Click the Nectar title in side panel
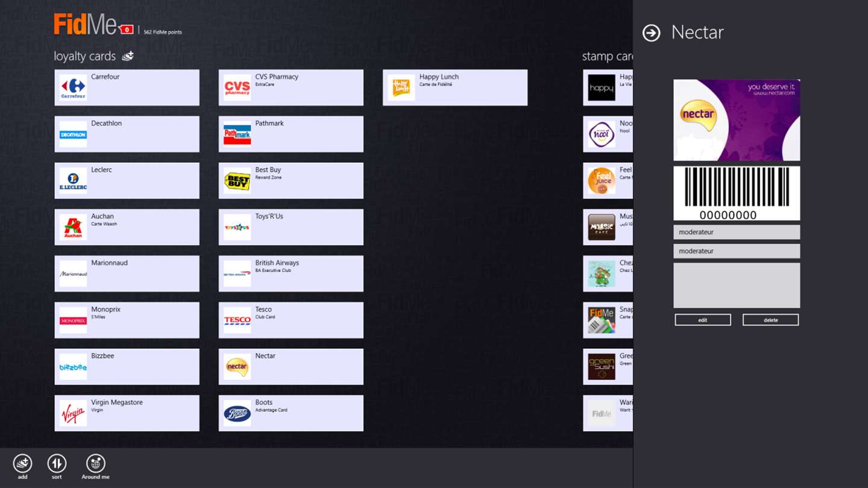 [x=697, y=33]
